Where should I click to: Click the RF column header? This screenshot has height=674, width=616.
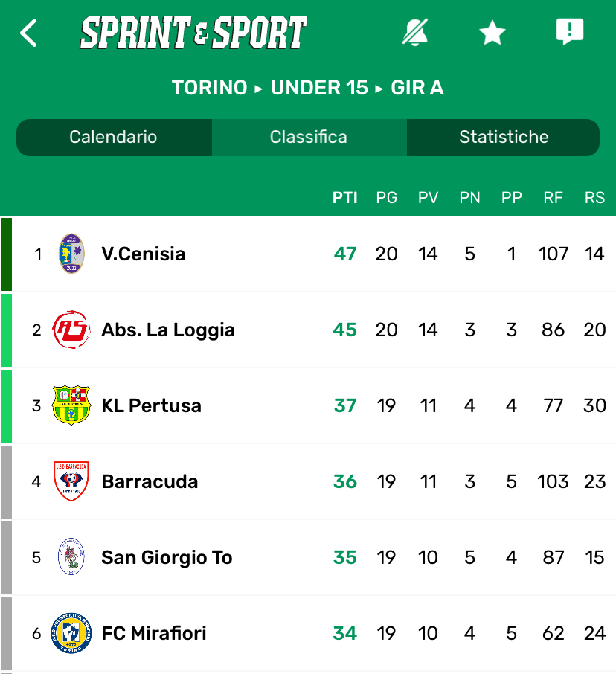[553, 198]
